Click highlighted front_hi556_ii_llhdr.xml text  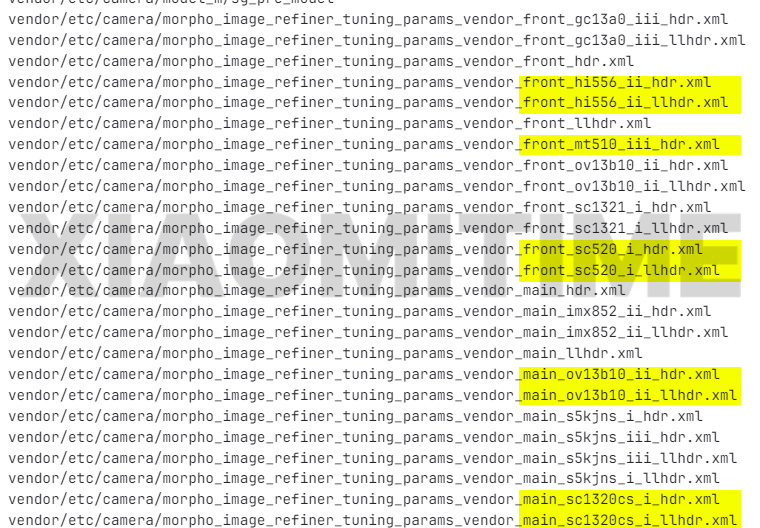[x=625, y=103]
